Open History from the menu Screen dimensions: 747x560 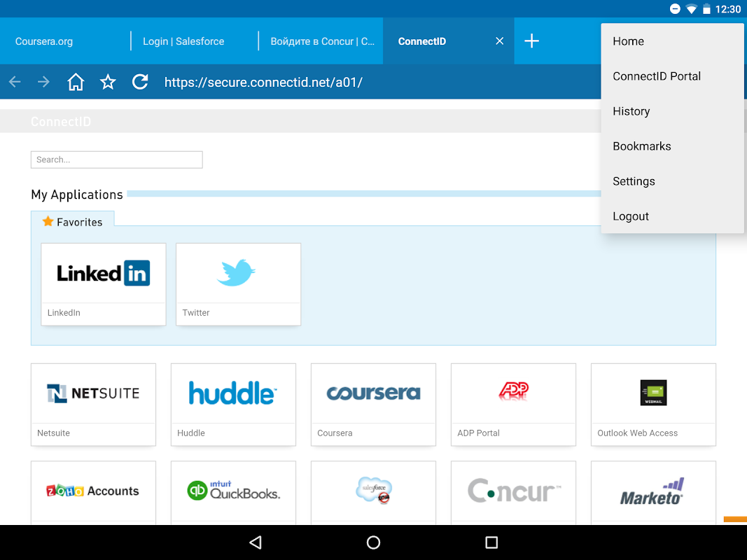(672, 111)
